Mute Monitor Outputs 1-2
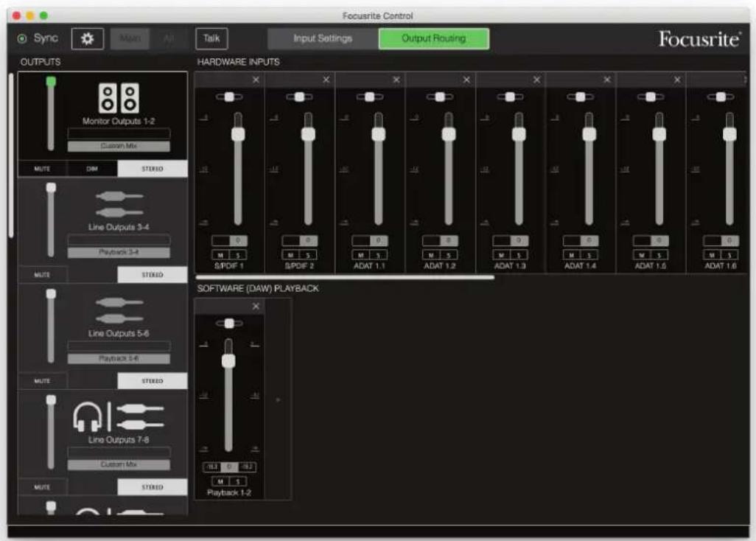The height and width of the screenshot is (541, 756). pos(43,169)
